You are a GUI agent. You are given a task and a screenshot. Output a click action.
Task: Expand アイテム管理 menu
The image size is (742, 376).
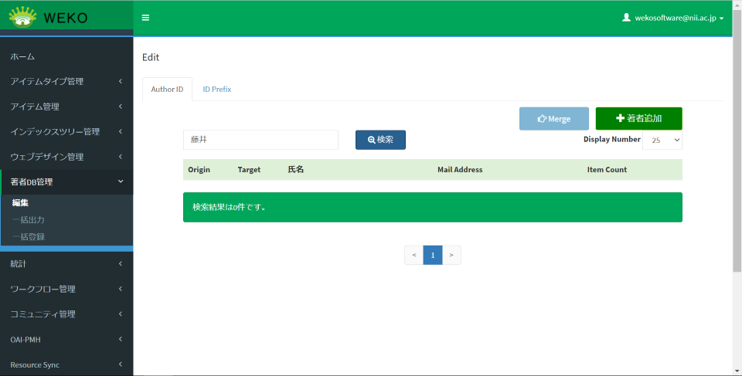66,106
